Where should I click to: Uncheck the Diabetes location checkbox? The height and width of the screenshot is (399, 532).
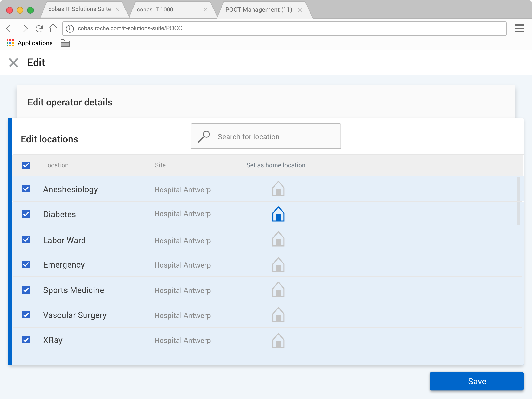(26, 214)
